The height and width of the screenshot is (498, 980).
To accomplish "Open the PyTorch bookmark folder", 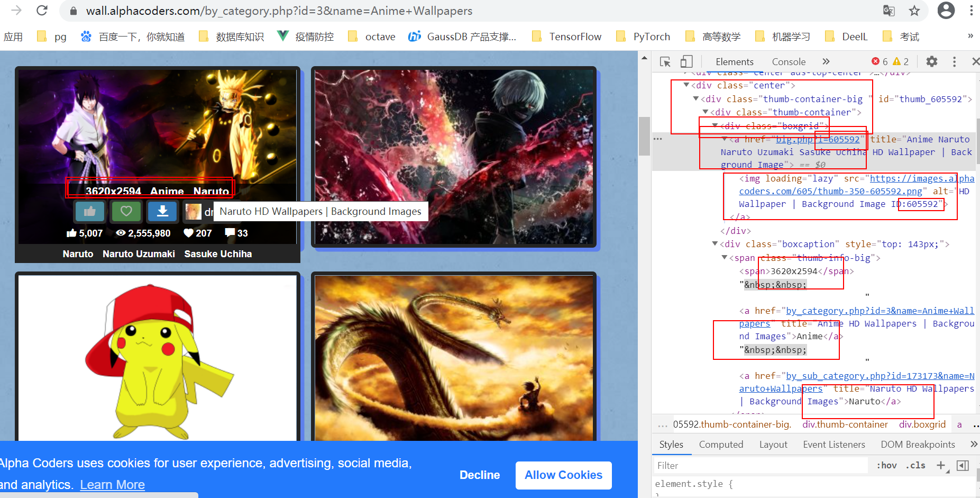I will tap(643, 37).
